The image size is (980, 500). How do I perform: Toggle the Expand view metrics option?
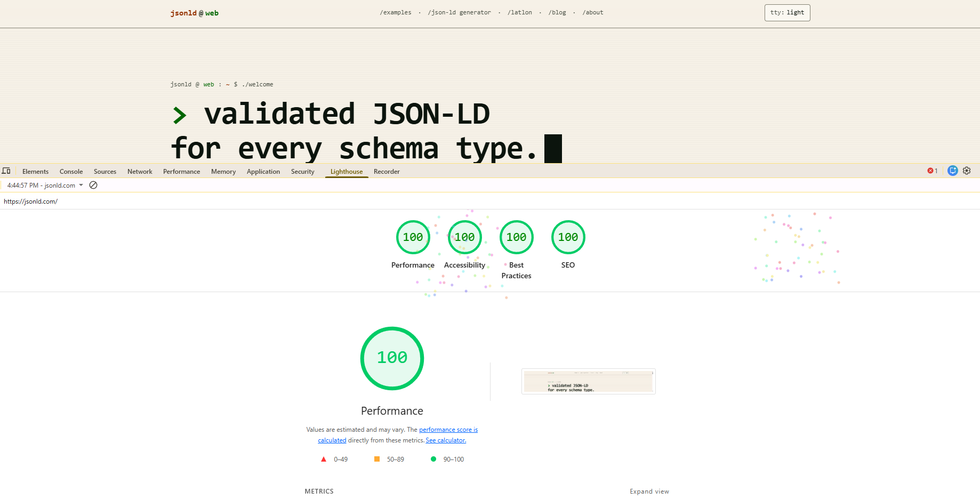[649, 491]
